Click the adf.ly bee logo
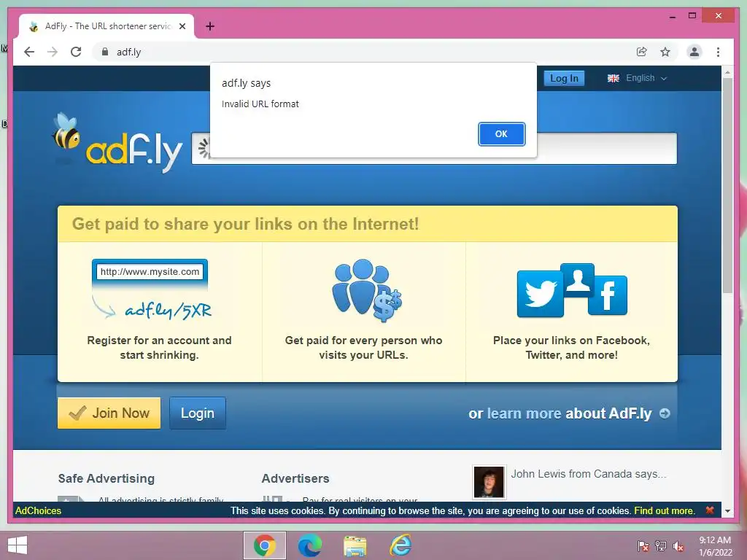Viewport: 747px width, 560px height. click(117, 143)
